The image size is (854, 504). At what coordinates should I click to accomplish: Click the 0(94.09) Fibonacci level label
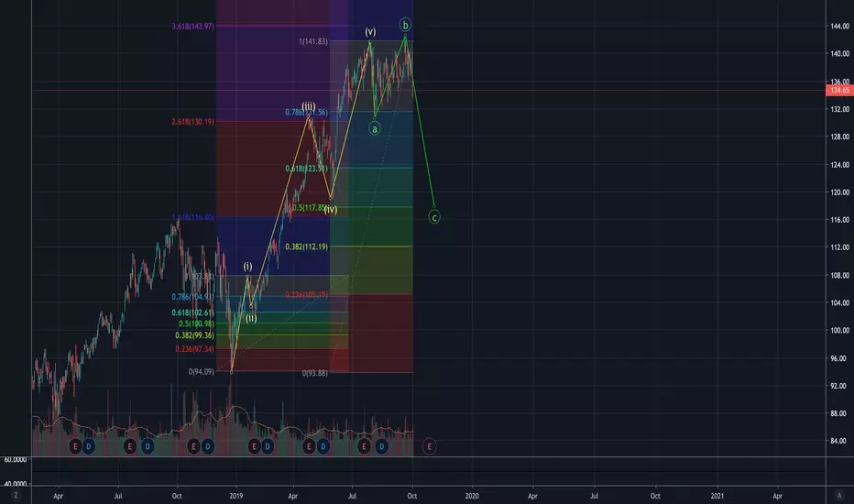202,372
